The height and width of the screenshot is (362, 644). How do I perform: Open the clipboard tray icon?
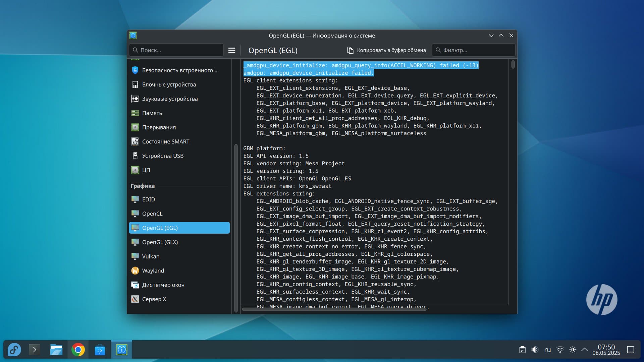[522, 350]
